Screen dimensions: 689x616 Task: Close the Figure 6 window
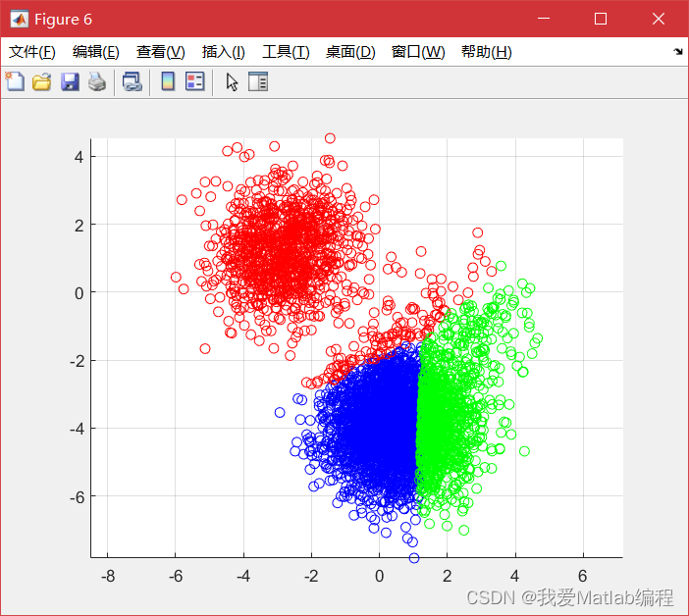[659, 19]
